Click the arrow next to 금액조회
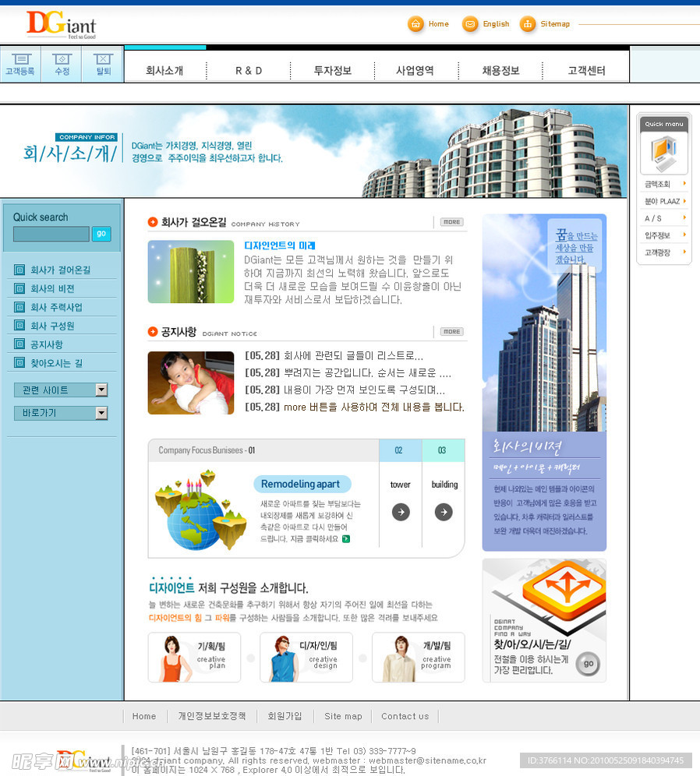The width and height of the screenshot is (700, 776). click(x=684, y=184)
